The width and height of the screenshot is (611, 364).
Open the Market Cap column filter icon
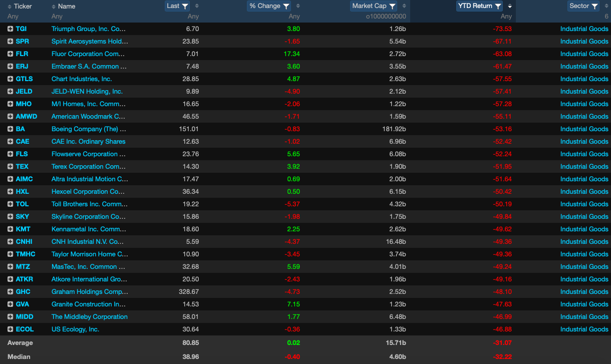[x=392, y=6]
